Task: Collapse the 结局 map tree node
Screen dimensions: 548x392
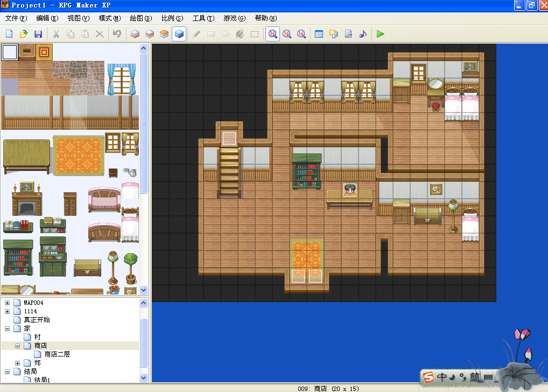Action: tap(8, 372)
